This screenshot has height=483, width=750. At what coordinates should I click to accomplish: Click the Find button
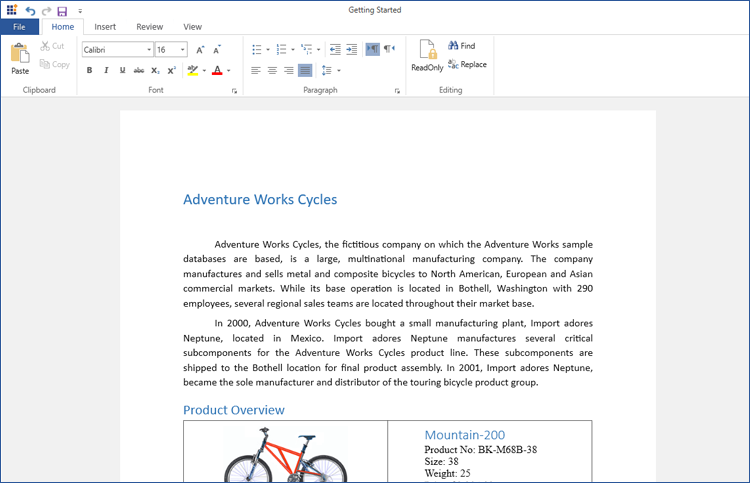462,46
